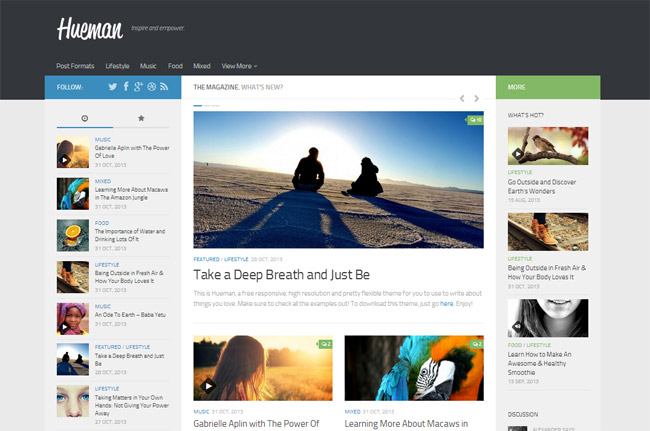Click the Hueman site logo
Screen dimensions: 650x431
click(90, 29)
